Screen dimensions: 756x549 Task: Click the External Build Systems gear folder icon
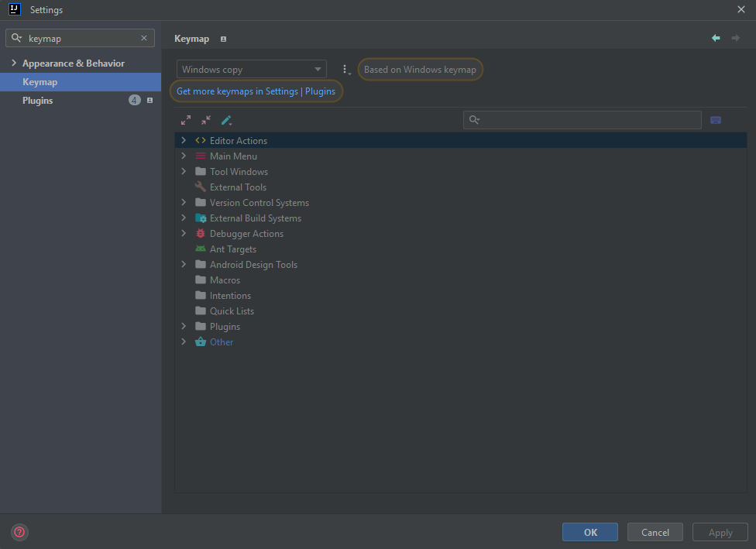click(201, 218)
